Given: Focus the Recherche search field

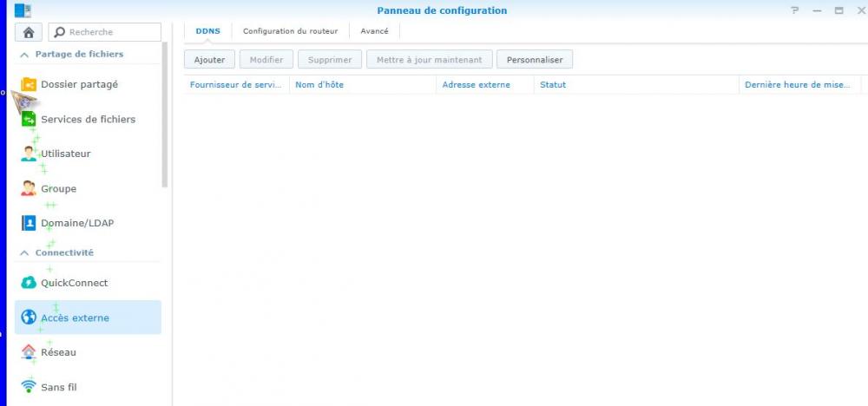Looking at the screenshot, I should (x=105, y=32).
